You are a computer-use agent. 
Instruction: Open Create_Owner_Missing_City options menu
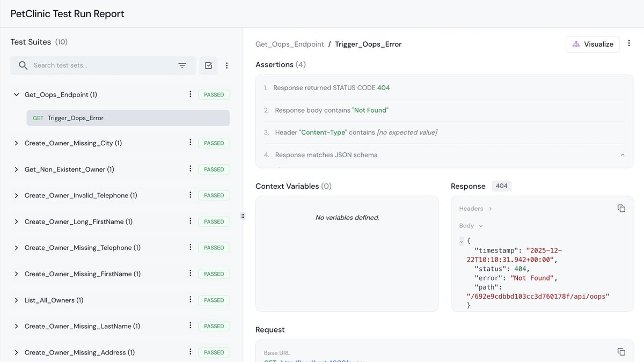(x=190, y=143)
